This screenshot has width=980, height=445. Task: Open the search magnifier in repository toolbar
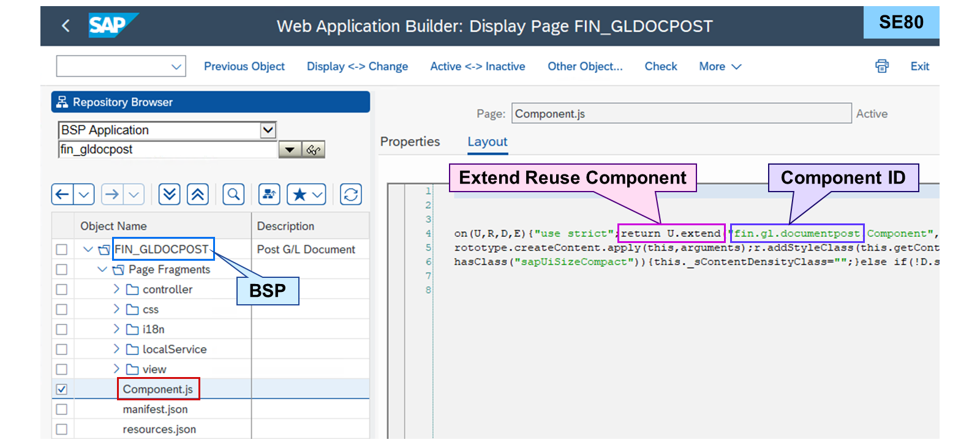(x=233, y=195)
